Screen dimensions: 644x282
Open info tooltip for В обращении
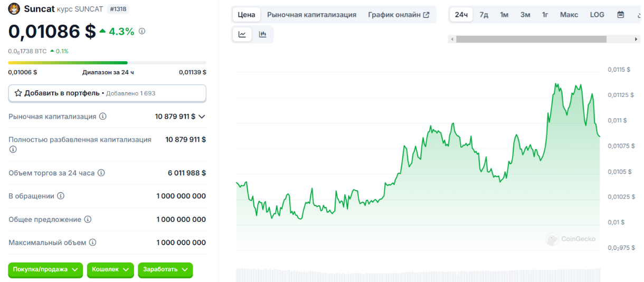tap(61, 196)
